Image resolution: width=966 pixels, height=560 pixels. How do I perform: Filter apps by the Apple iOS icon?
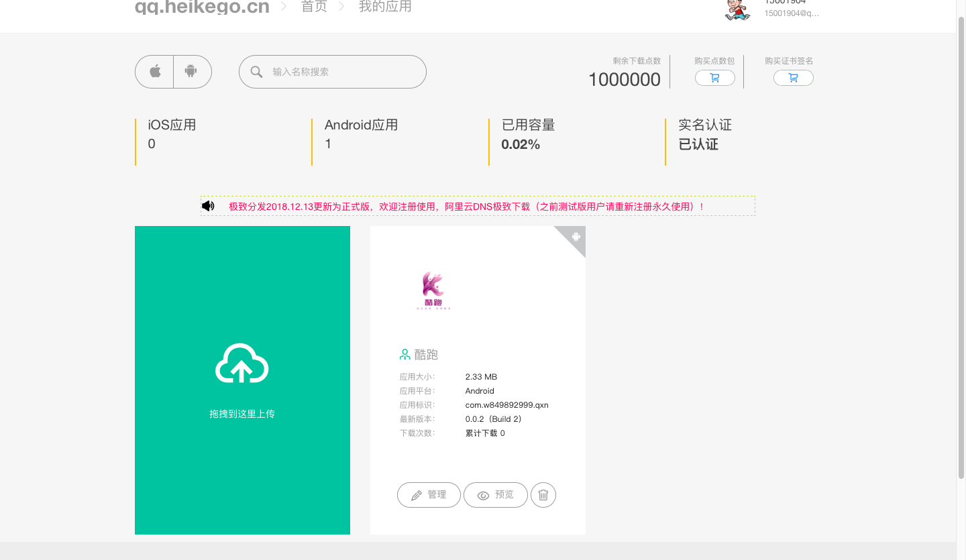(155, 72)
